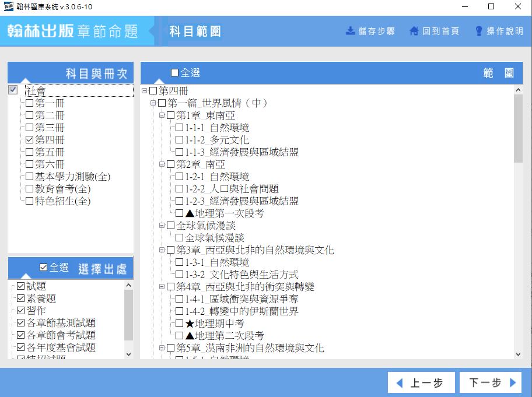532x397 pixels.
Task: Check the 第一冊 checkbox
Action: coord(30,103)
